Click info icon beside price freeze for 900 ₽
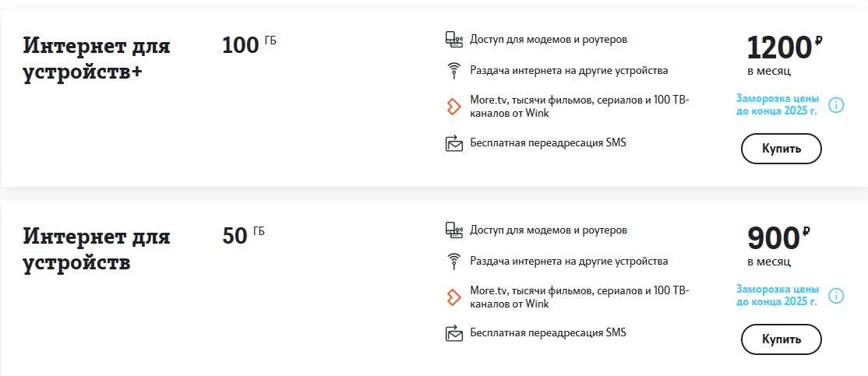 [x=836, y=296]
